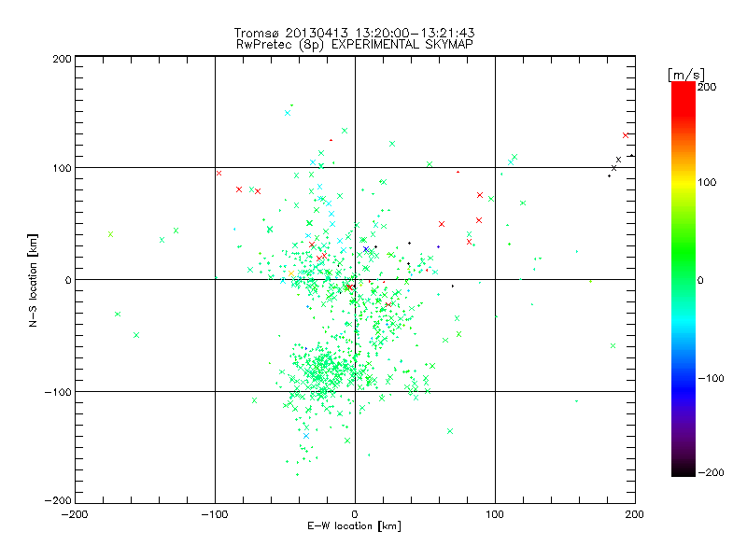Click the 0 tick label on the colorbar
The image size is (747, 560).
(700, 280)
